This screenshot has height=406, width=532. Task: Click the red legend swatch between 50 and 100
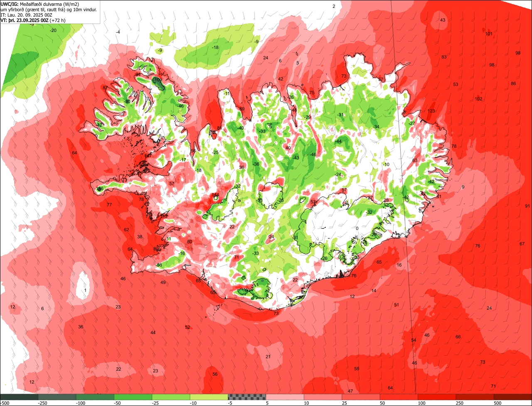point(399,397)
